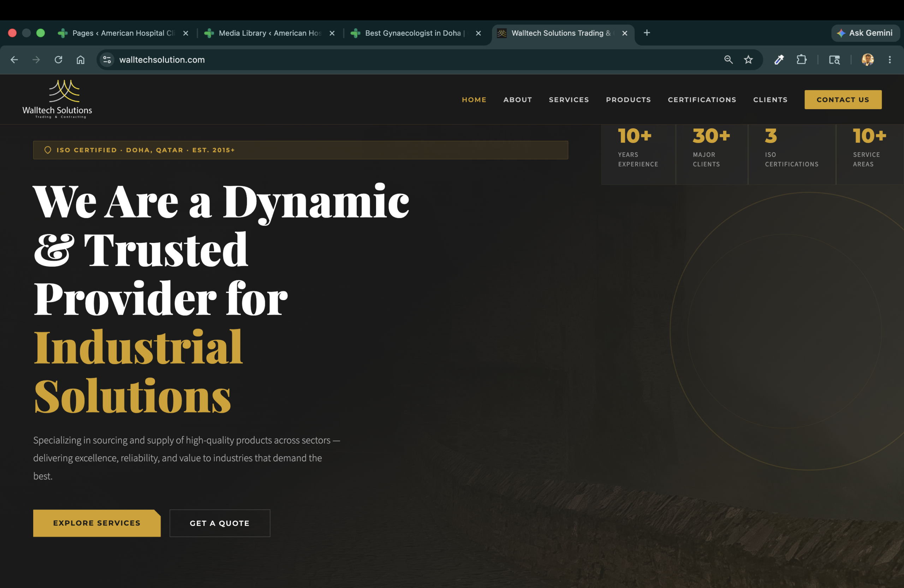Screen dimensions: 904x588
Task: Open the CLIENTS nav link
Action: (770, 100)
